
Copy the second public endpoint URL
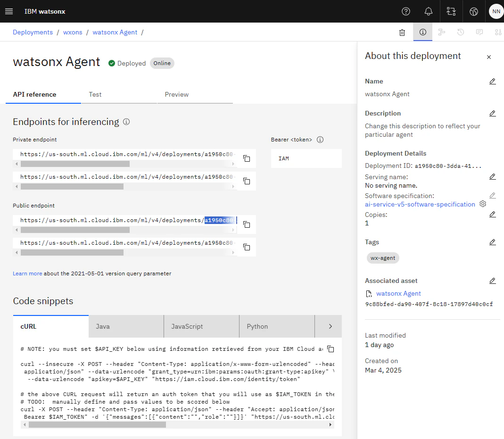pos(247,247)
